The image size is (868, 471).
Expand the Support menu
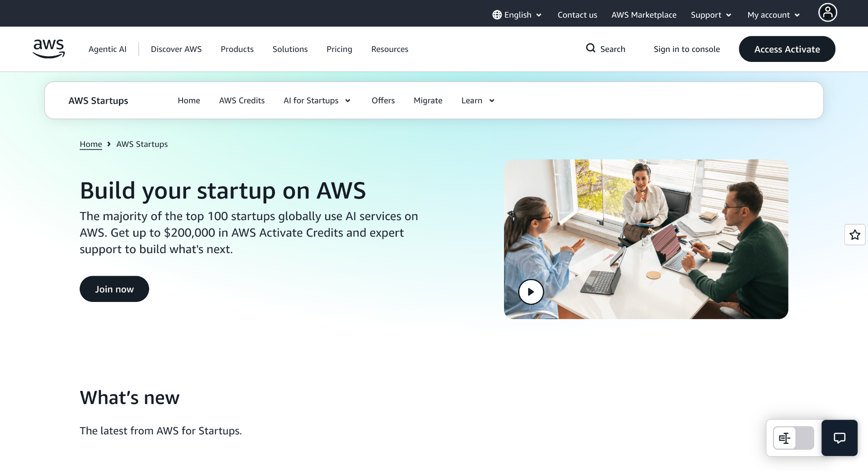tap(711, 15)
